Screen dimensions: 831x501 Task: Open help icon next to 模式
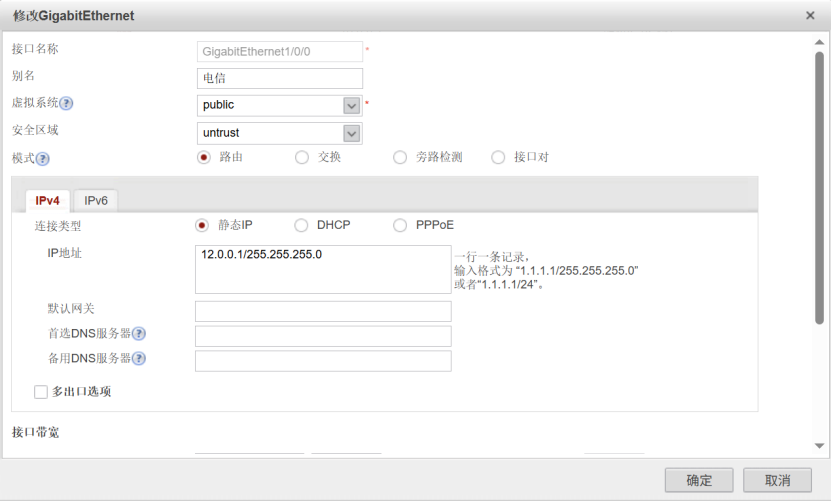(x=42, y=159)
